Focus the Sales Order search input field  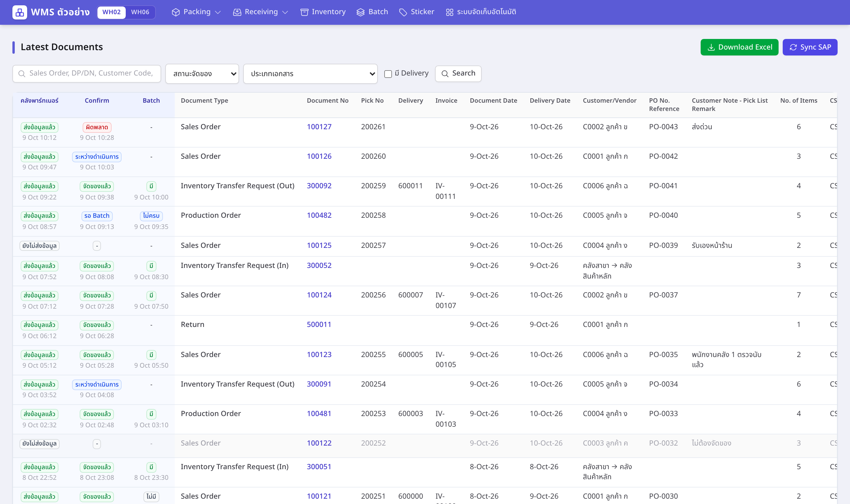tap(86, 74)
